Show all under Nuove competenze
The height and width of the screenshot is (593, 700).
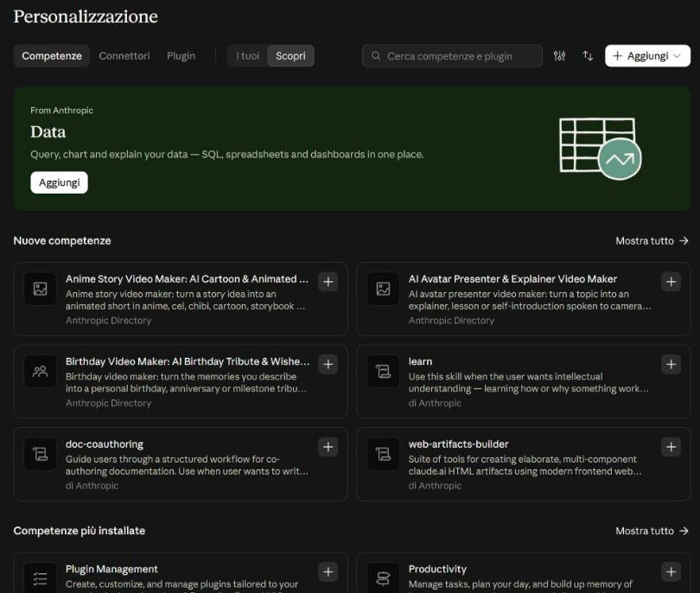pos(652,240)
